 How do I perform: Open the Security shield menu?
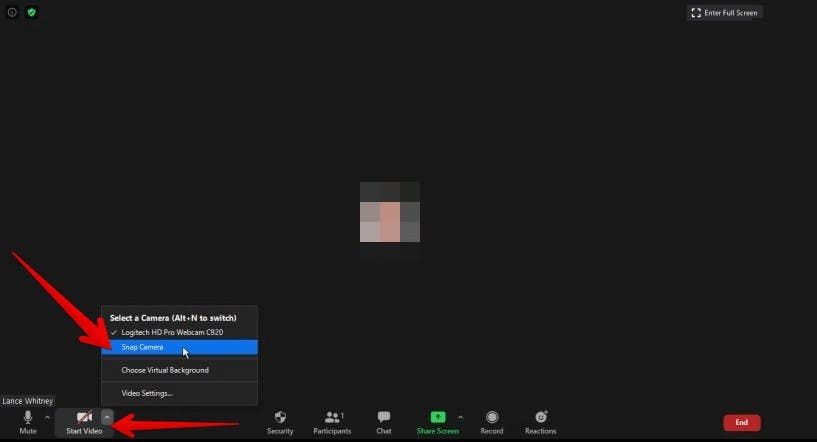pyautogui.click(x=280, y=420)
